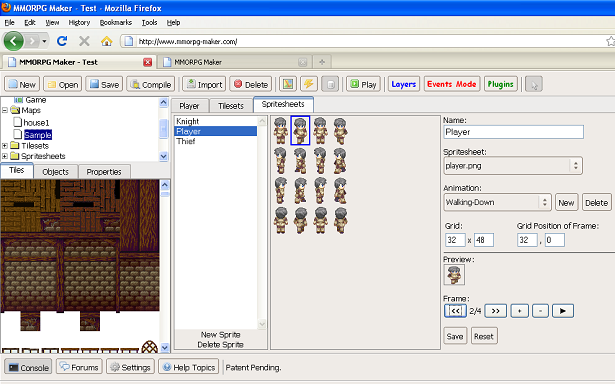Click the Compile toolbar button
The image size is (615, 384).
151,84
